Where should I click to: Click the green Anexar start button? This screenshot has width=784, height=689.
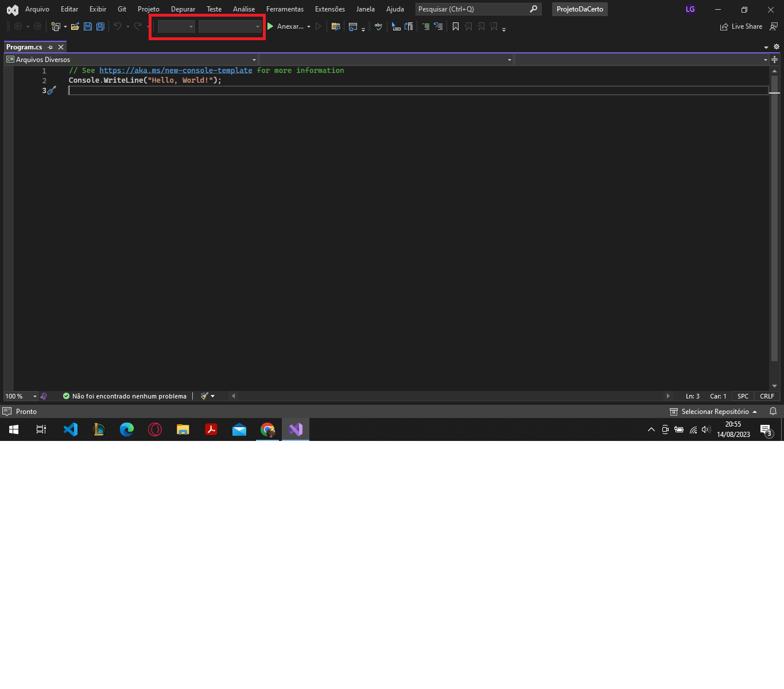285,26
